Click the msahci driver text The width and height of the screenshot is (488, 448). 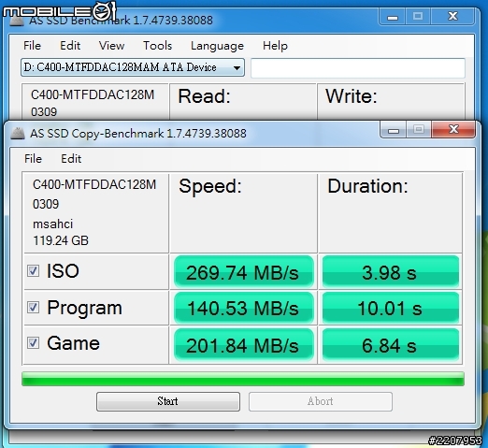(x=52, y=224)
